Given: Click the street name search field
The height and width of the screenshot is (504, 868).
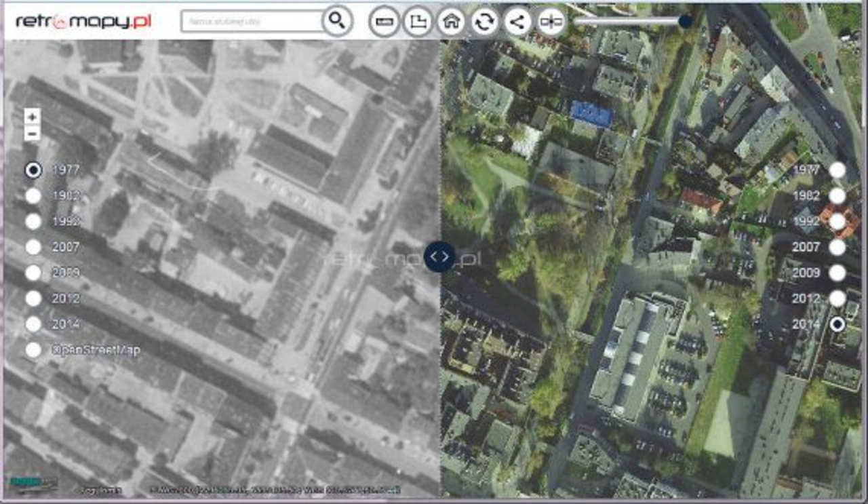Looking at the screenshot, I should (252, 21).
